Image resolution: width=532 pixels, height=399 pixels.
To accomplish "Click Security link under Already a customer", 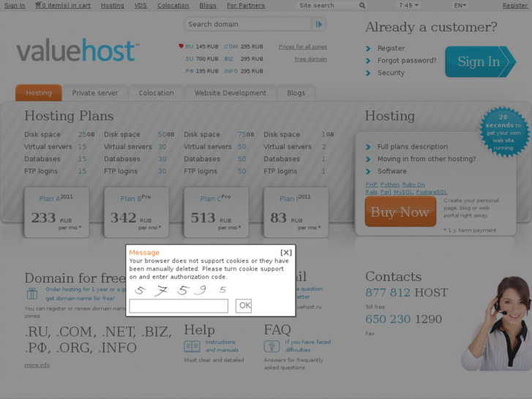I will pyautogui.click(x=391, y=72).
